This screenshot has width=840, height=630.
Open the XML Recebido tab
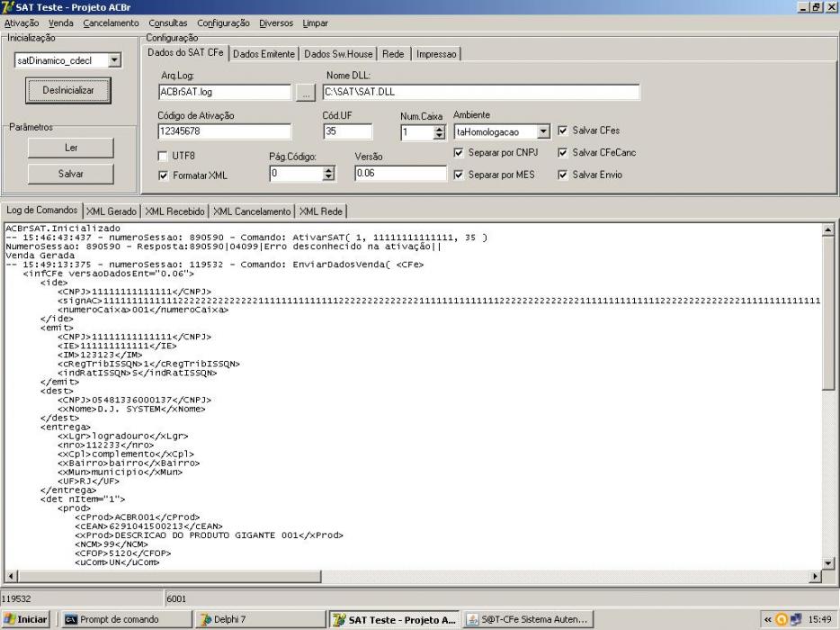pos(174,211)
